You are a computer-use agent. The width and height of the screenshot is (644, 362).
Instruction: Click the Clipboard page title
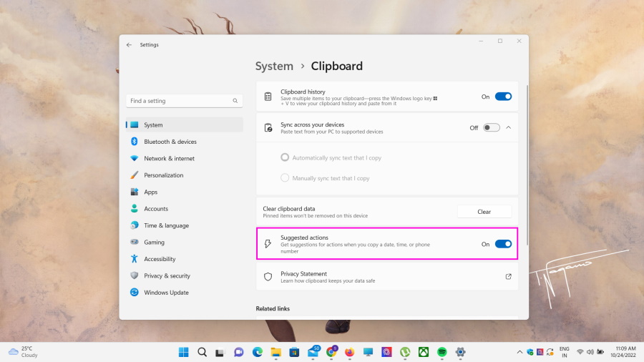(337, 66)
